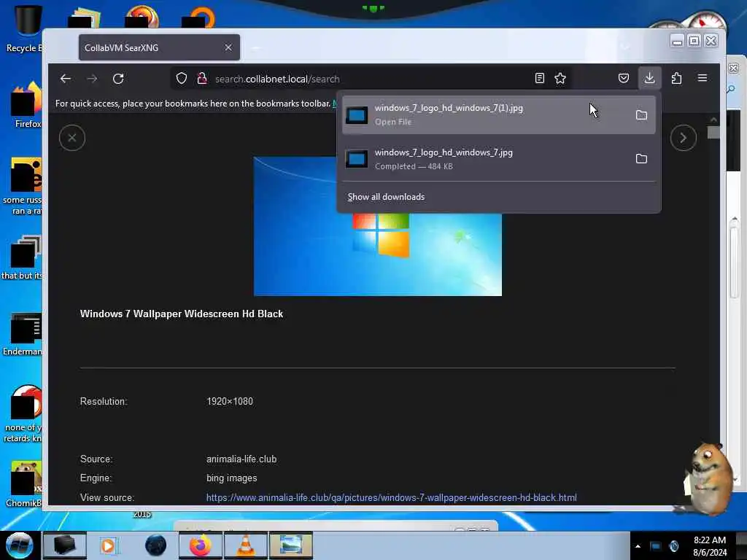
Task: Select the 'bing images' engine text
Action: [231, 478]
